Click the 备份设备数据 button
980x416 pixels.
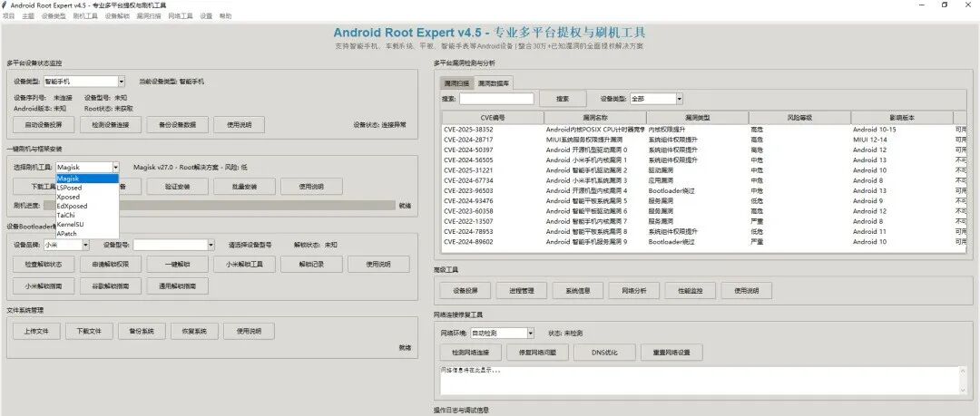click(177, 125)
